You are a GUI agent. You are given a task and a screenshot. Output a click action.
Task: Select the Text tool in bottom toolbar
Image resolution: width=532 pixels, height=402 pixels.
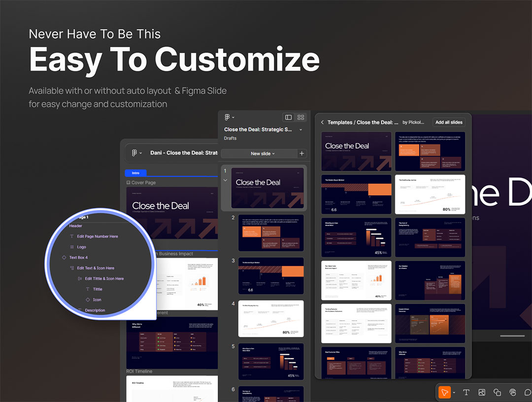pyautogui.click(x=466, y=392)
